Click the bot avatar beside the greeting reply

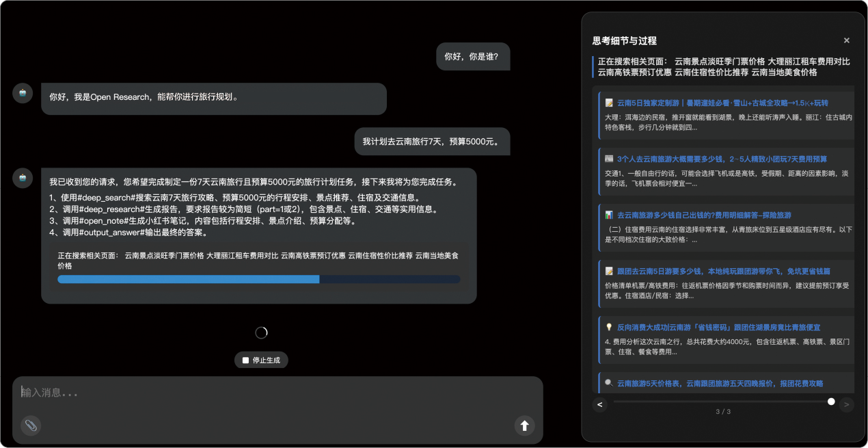tap(23, 93)
